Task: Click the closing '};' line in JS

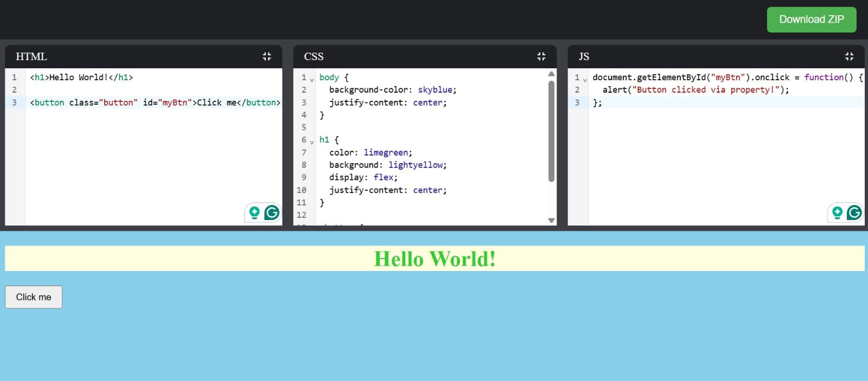Action: tap(597, 102)
